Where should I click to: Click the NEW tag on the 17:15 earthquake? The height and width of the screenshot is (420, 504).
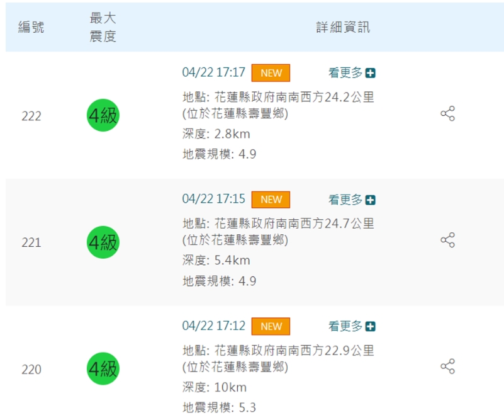[271, 200]
